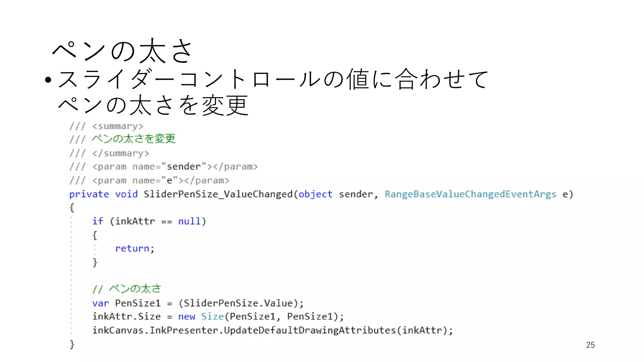Click the var PenSize1 declaration line
Viewport: 644px width, 362px height.
(198, 303)
